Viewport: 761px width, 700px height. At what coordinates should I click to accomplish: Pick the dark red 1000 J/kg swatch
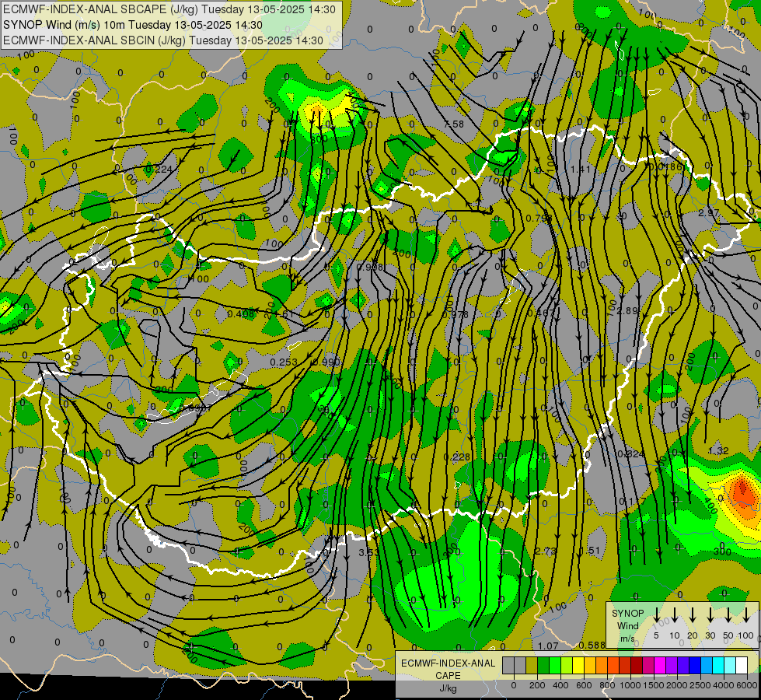tap(637, 665)
